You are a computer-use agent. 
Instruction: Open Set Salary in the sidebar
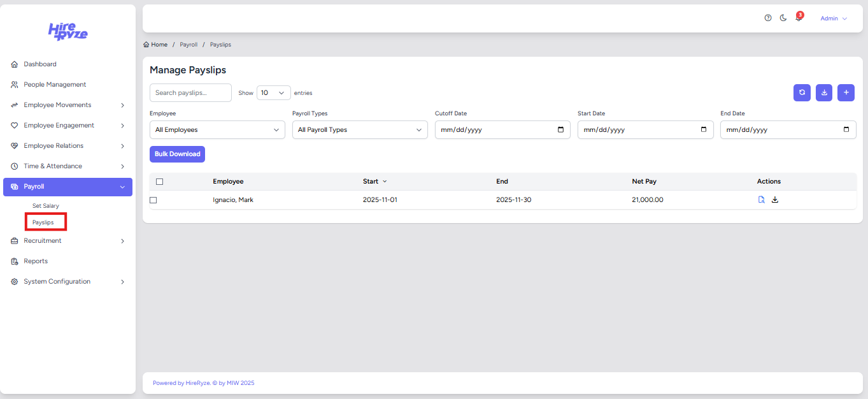(x=46, y=206)
